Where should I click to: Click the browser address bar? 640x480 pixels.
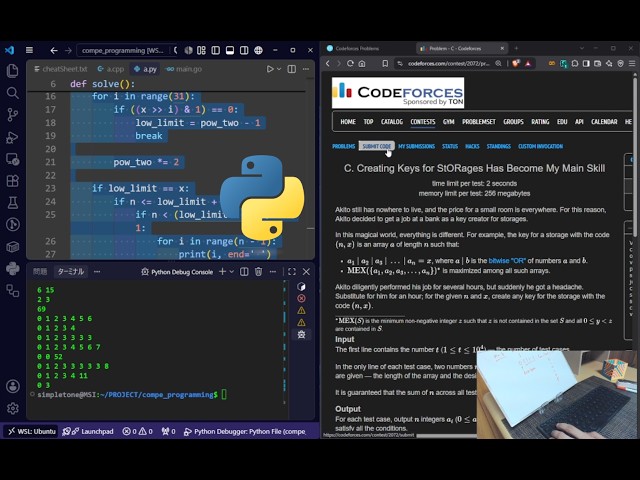[x=448, y=64]
